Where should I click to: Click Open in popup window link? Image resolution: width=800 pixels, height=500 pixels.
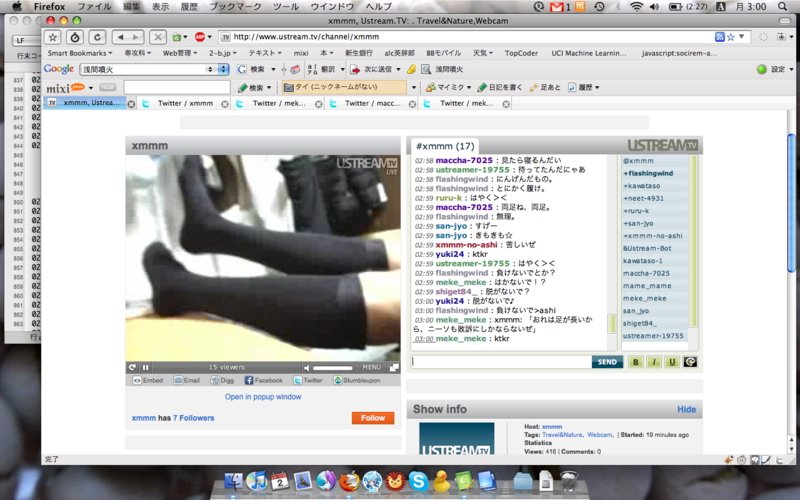(263, 397)
